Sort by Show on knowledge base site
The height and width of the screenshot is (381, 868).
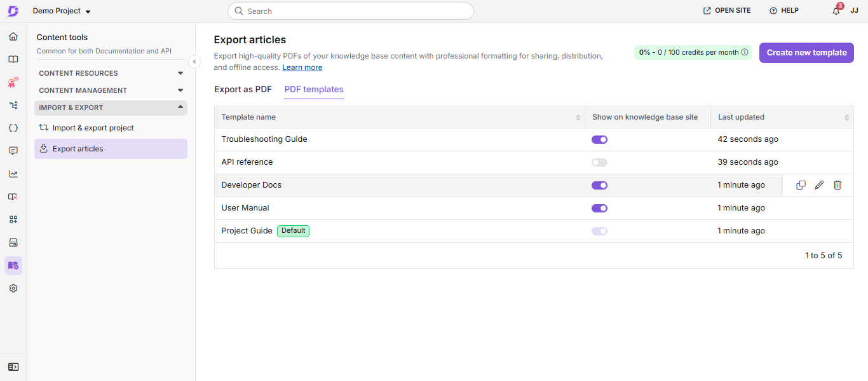coord(645,117)
